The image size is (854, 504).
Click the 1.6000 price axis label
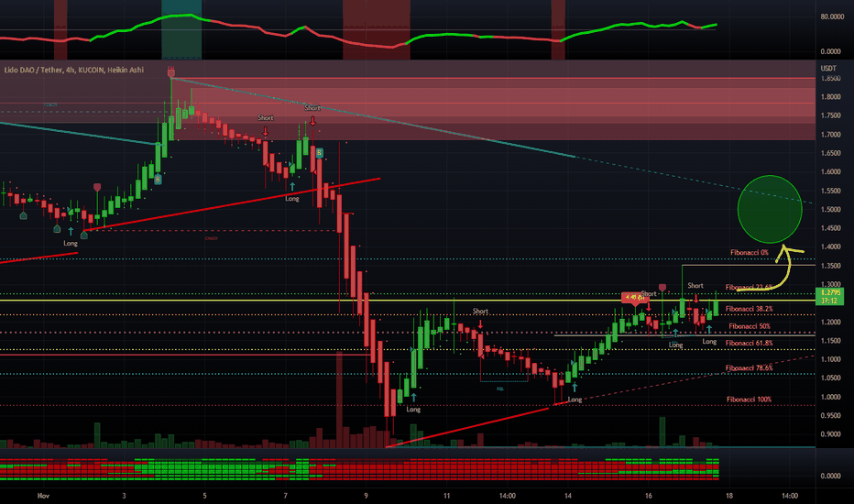830,171
